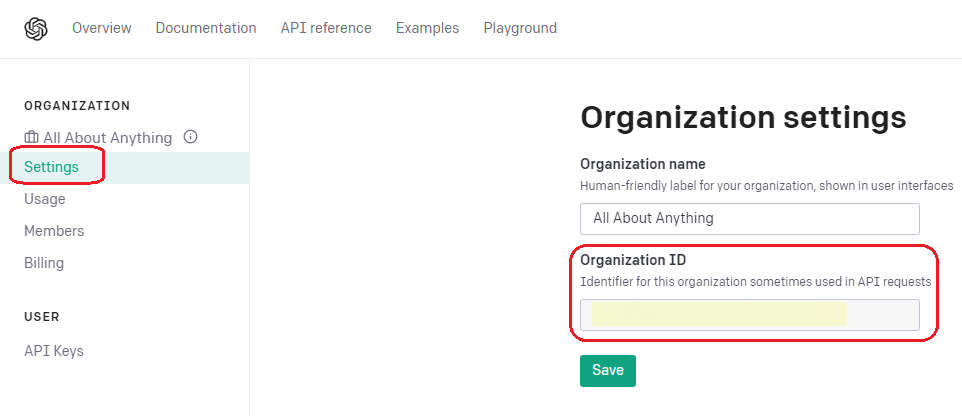Click the All About Anything organization label
Viewport: 962px width, 416px height.
[108, 137]
